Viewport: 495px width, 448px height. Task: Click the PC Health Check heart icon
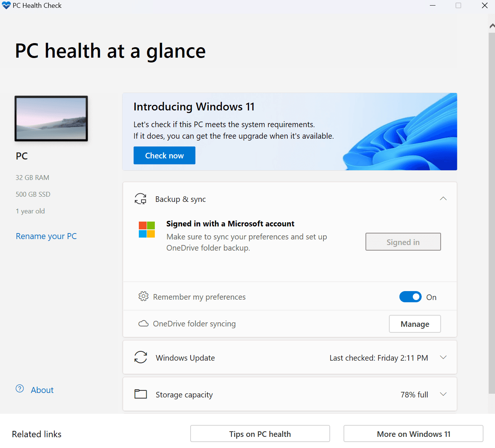coord(6,6)
